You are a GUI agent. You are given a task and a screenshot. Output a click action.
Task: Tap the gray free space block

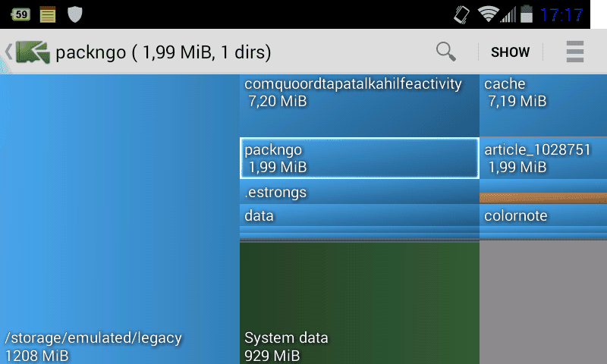[543, 303]
